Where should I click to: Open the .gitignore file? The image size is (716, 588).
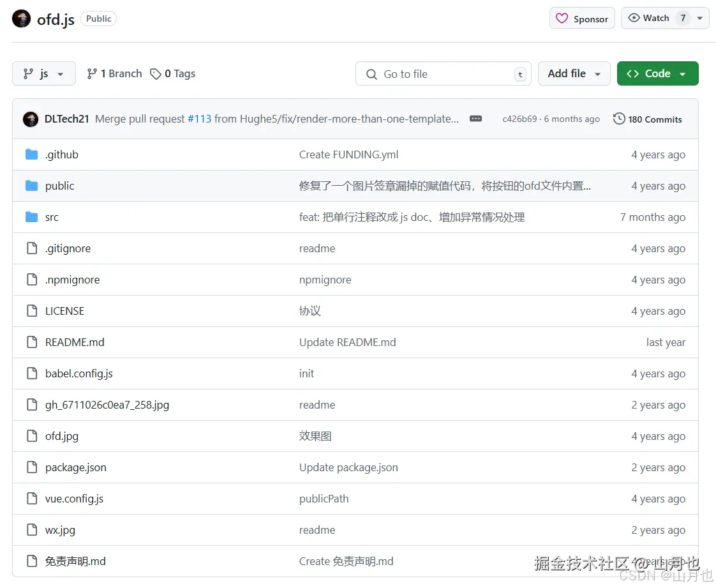click(x=68, y=248)
